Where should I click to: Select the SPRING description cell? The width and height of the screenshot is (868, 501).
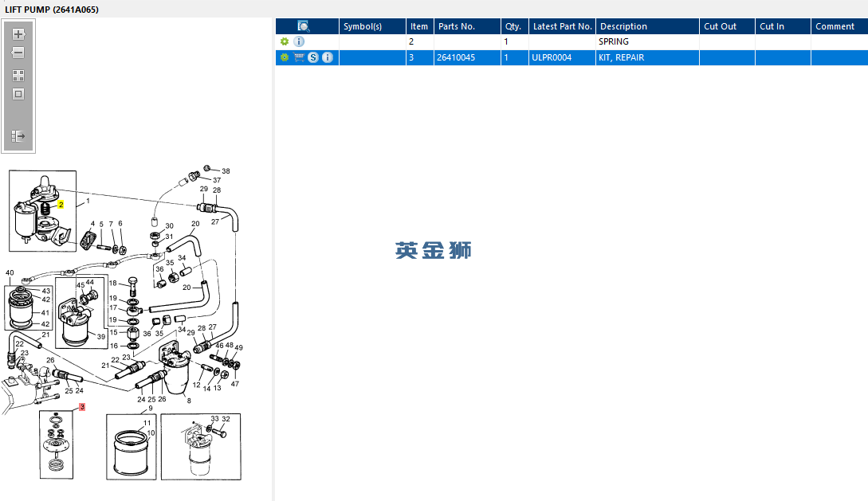coord(647,41)
